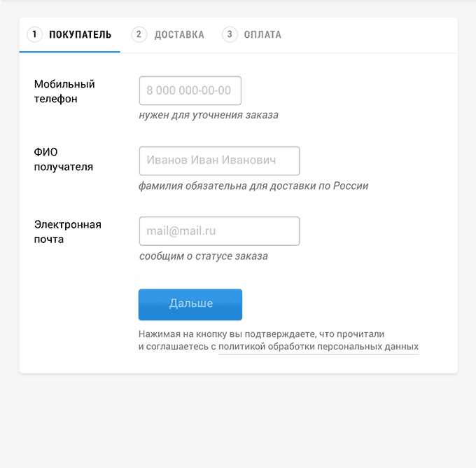The image size is (476, 468).
Task: Click the hint about фамилия обязательна
Action: [x=253, y=186]
